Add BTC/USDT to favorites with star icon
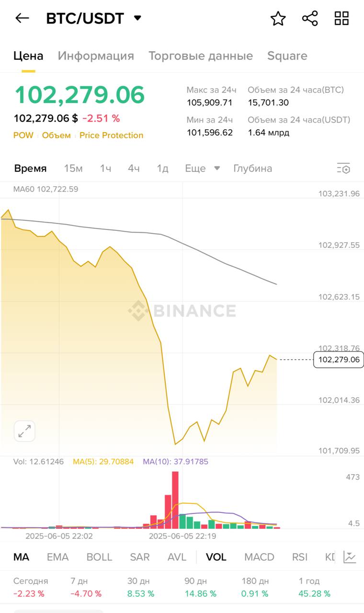Viewport: 364px width, 613px height. [x=278, y=19]
